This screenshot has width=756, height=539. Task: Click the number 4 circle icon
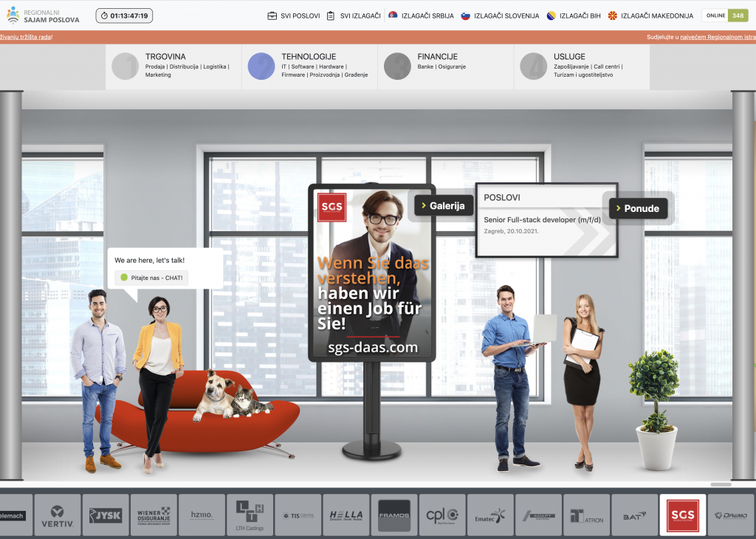tap(534, 66)
